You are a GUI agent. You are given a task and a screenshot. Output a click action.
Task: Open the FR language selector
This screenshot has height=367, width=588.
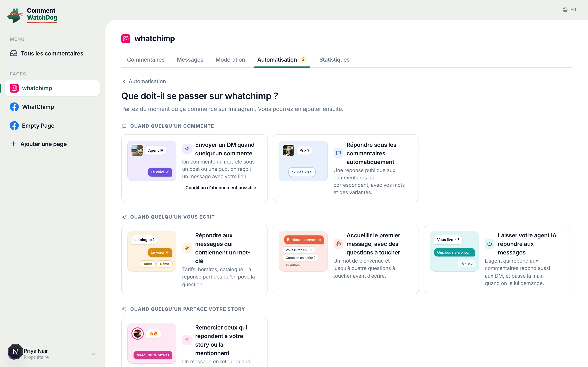(570, 10)
